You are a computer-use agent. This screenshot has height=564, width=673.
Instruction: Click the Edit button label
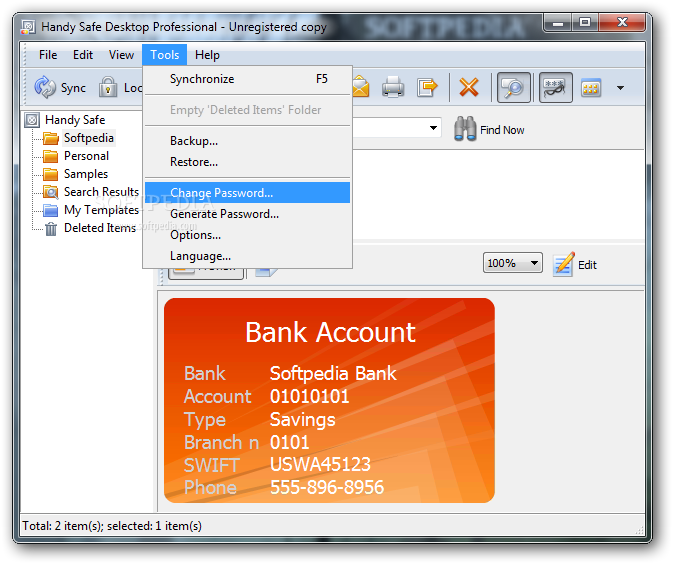(587, 265)
